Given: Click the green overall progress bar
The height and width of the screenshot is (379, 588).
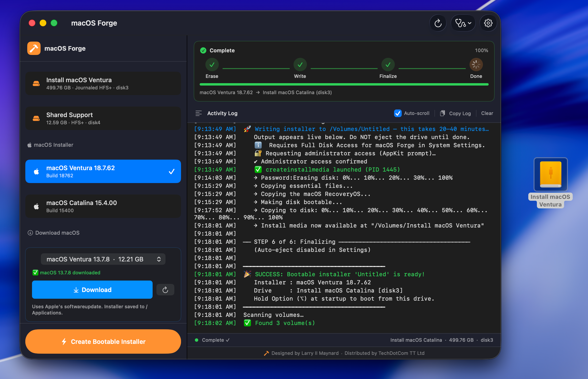Looking at the screenshot, I should point(344,84).
